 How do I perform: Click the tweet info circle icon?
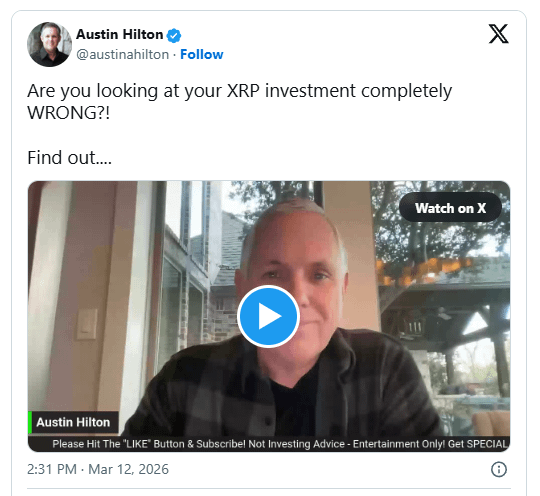(499, 469)
